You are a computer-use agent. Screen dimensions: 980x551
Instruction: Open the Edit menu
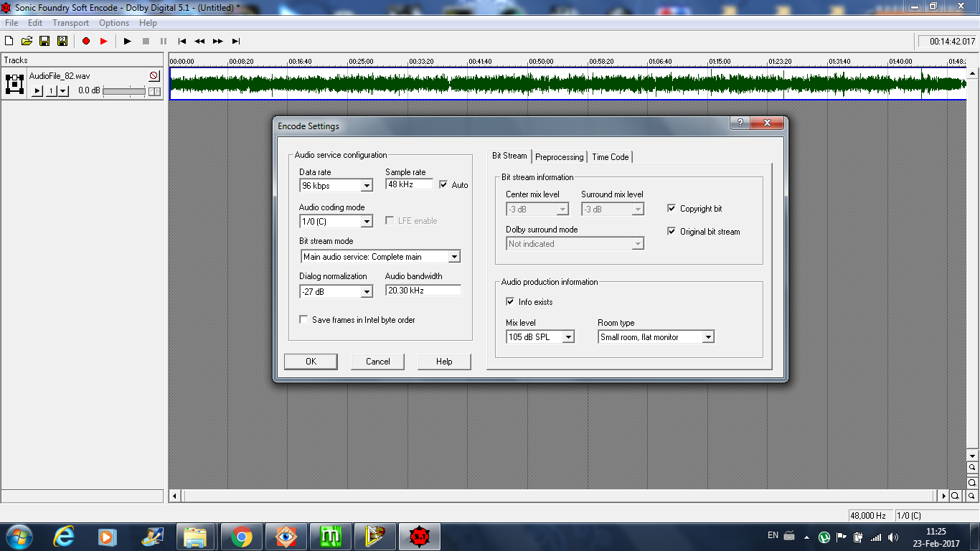tap(35, 23)
